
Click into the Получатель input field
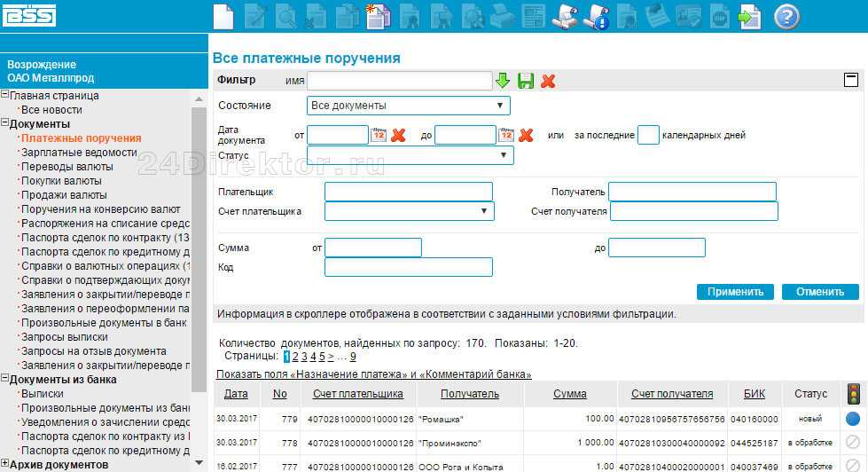[692, 192]
